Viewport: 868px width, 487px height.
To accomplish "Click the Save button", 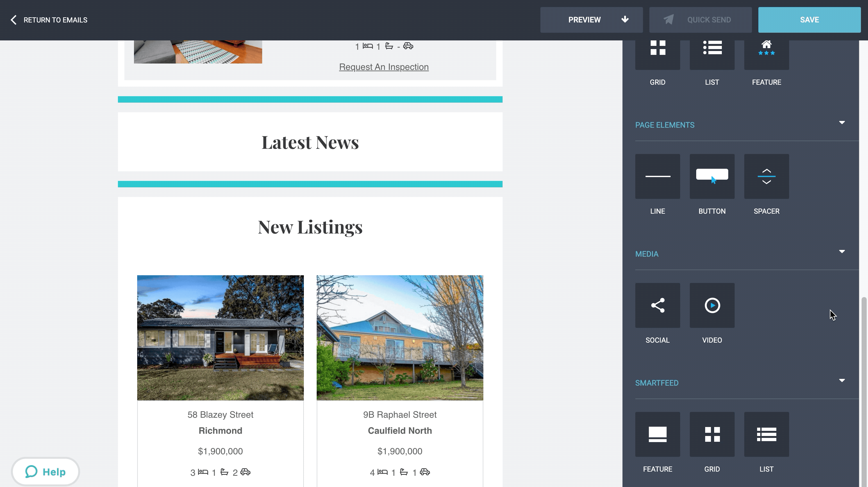I will [809, 20].
